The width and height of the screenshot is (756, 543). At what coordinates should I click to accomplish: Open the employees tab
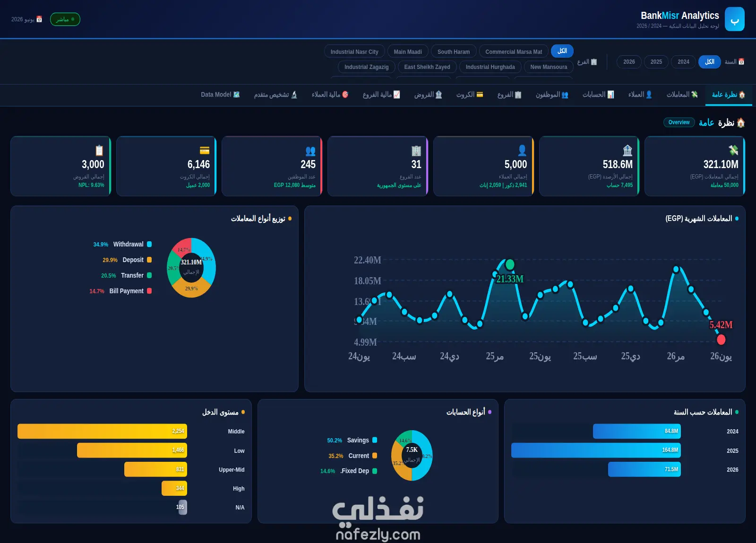pyautogui.click(x=552, y=95)
